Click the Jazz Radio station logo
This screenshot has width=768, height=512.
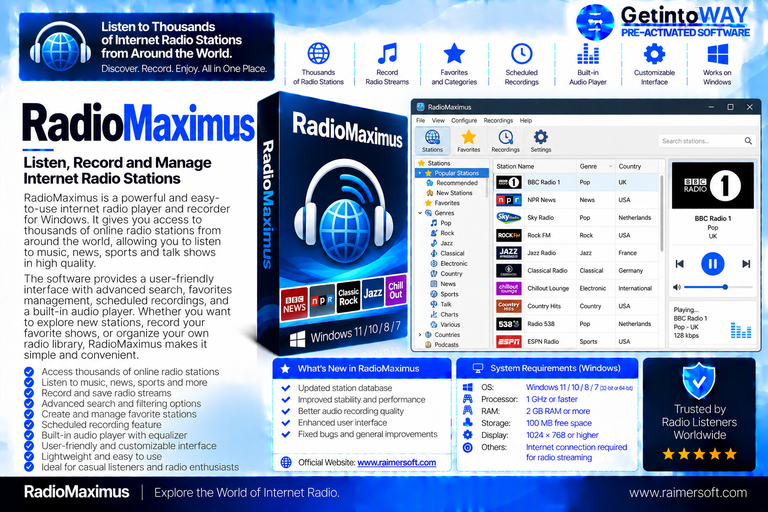pos(508,253)
